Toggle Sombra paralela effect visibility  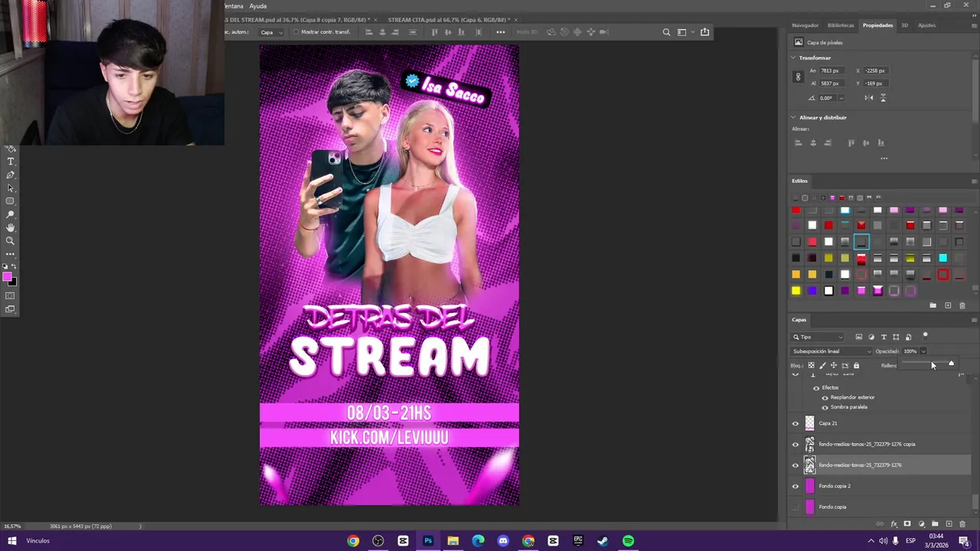[x=825, y=407]
